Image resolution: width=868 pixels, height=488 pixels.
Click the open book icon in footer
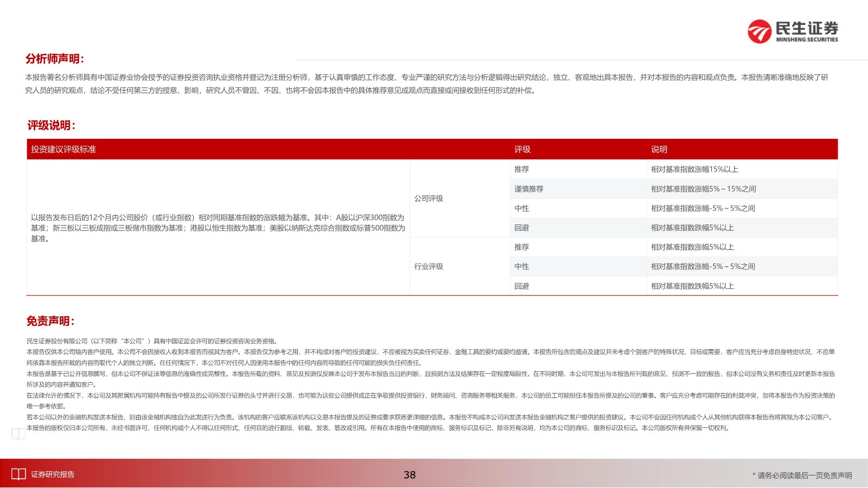18,474
